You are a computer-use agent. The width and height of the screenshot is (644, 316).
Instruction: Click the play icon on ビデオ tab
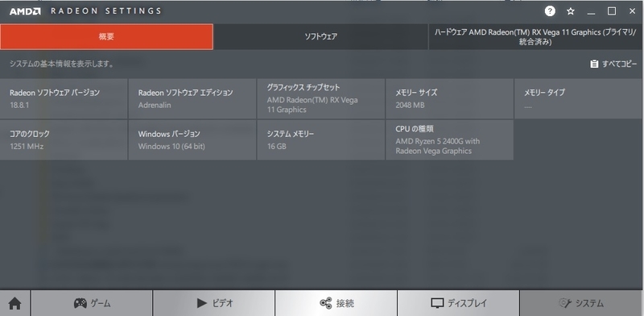pos(202,303)
